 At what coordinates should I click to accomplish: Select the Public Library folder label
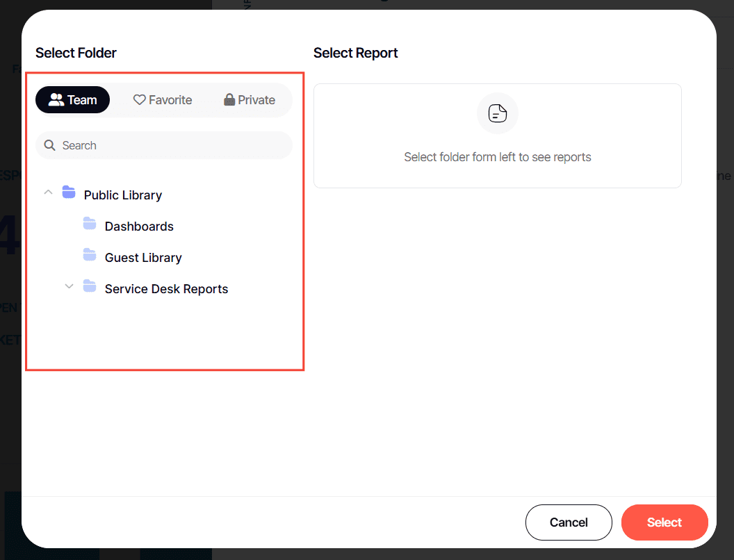pyautogui.click(x=123, y=195)
